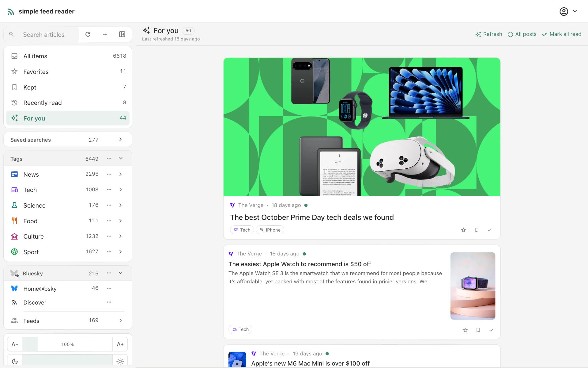
Task: Toggle unread dot on Prime Day article
Action: pos(306,205)
